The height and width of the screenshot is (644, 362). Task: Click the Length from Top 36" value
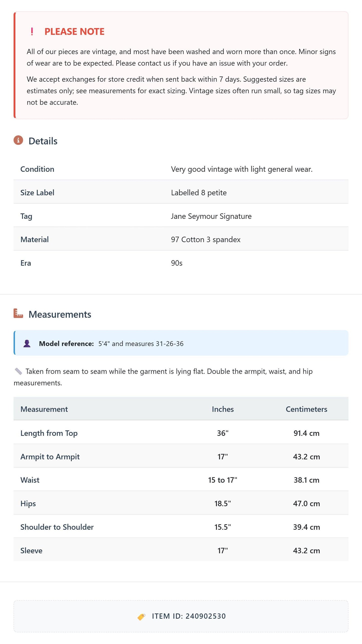click(x=223, y=433)
